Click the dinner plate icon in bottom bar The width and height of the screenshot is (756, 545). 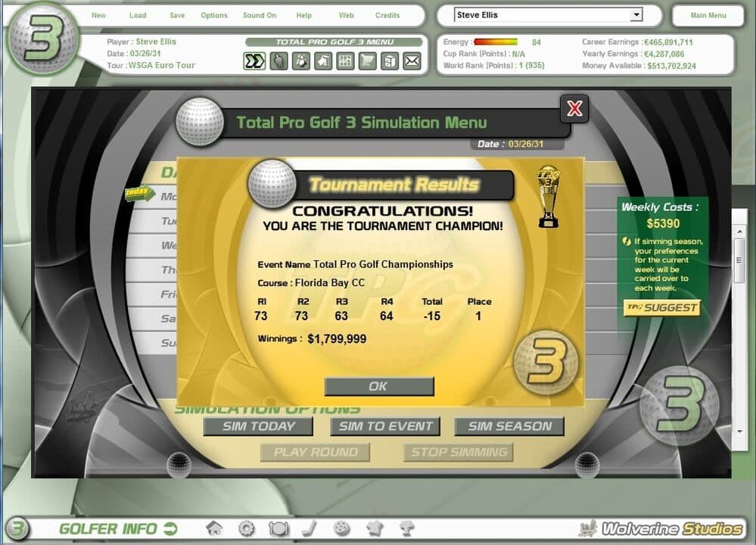[278, 529]
